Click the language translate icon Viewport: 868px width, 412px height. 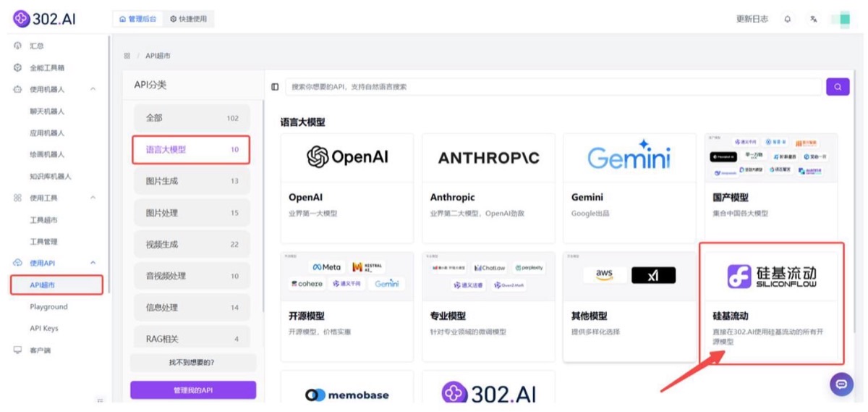coord(814,19)
